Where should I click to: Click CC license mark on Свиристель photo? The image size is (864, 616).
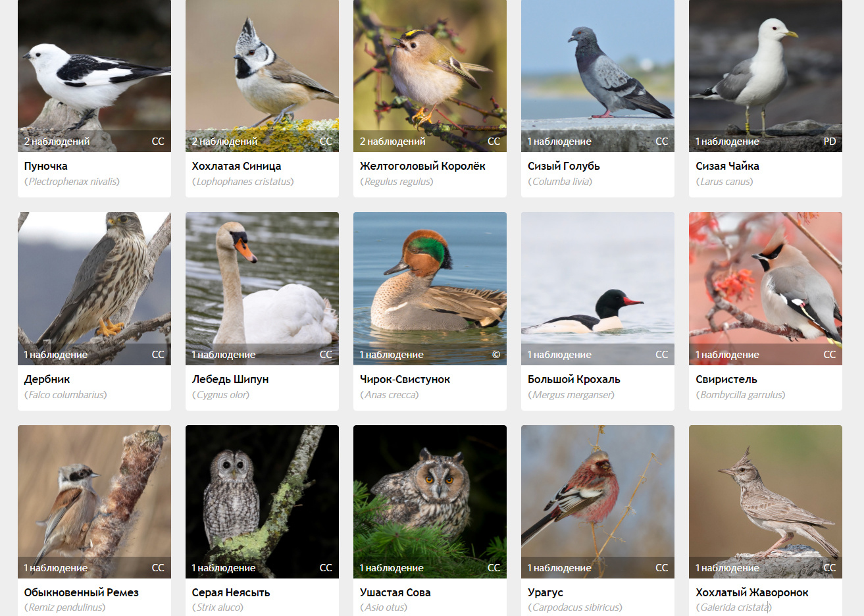(x=830, y=355)
